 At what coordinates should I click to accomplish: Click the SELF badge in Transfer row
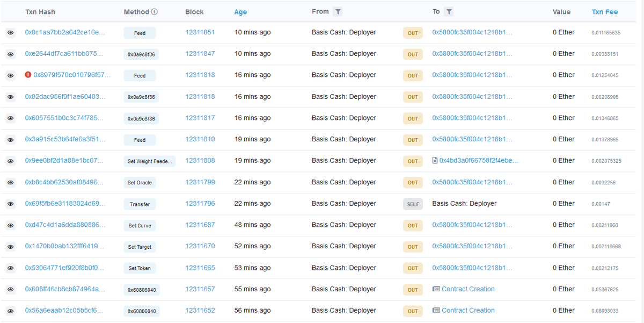coord(413,204)
